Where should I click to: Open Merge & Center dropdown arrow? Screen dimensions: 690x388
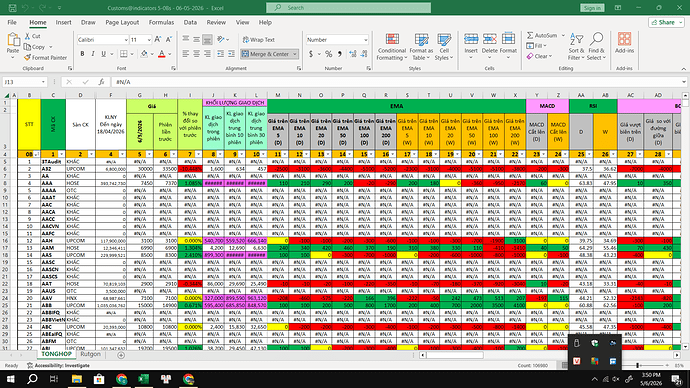pyautogui.click(x=295, y=54)
